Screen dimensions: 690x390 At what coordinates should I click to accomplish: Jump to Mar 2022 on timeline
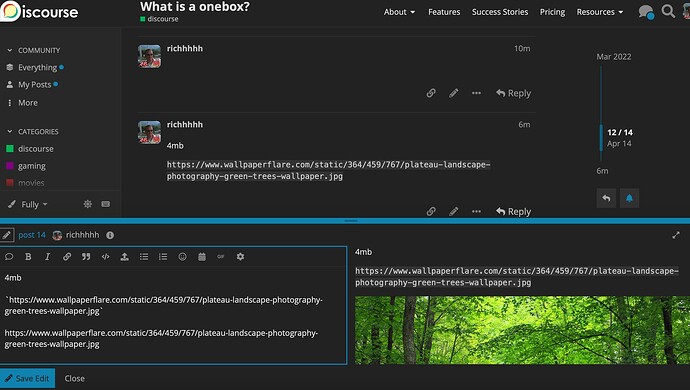[x=614, y=57]
